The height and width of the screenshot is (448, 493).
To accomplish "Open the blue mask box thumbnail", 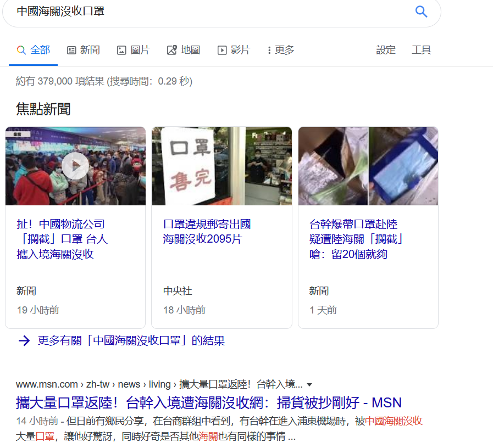I will 368,166.
